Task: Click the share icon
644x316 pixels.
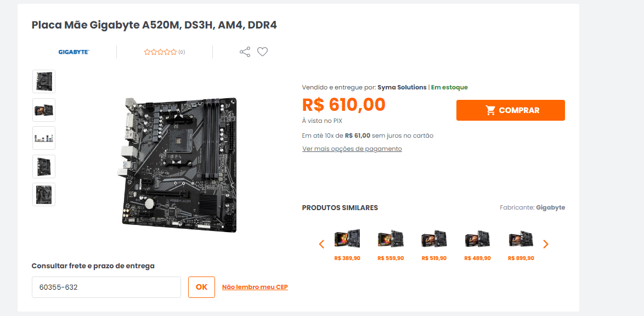Action: (x=245, y=52)
